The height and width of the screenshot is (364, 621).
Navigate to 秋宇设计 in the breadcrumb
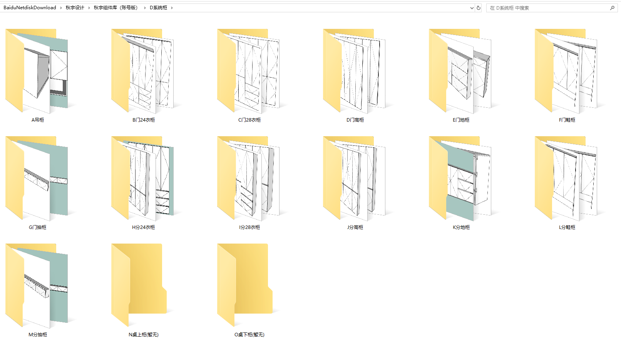click(x=75, y=8)
